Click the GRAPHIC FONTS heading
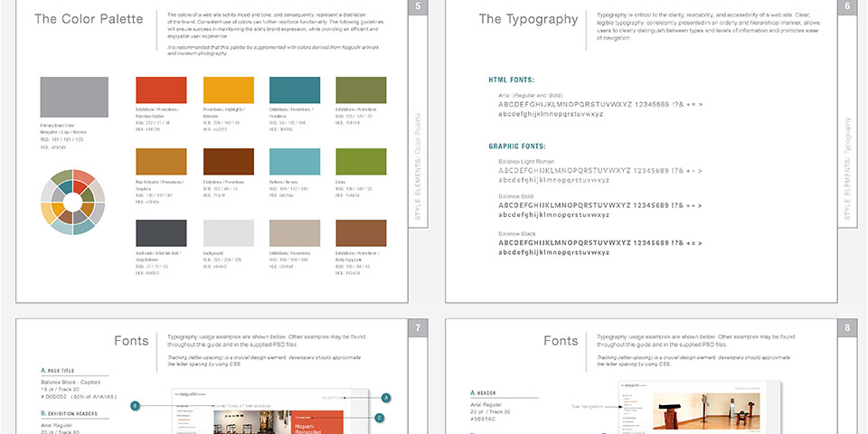868x434 pixels. (517, 146)
